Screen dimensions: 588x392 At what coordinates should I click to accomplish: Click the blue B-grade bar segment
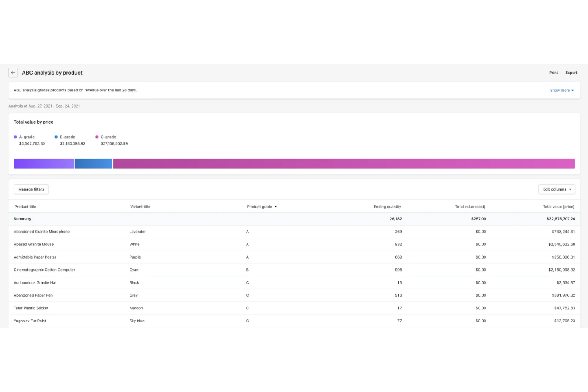(94, 164)
